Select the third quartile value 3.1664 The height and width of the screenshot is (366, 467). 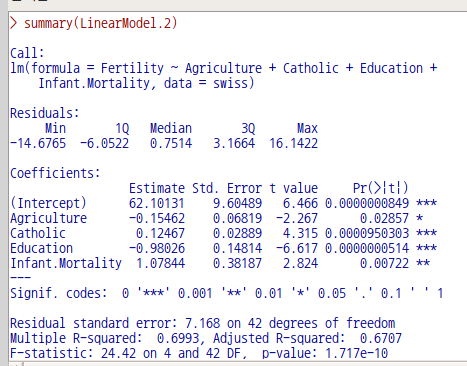click(x=234, y=143)
